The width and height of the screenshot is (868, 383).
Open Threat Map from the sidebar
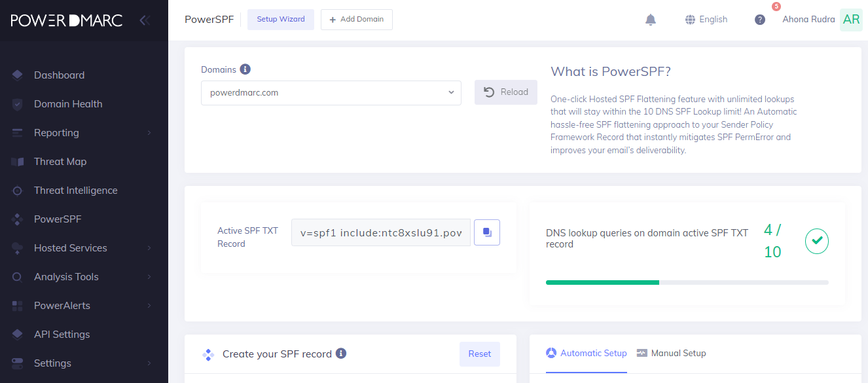click(x=60, y=162)
